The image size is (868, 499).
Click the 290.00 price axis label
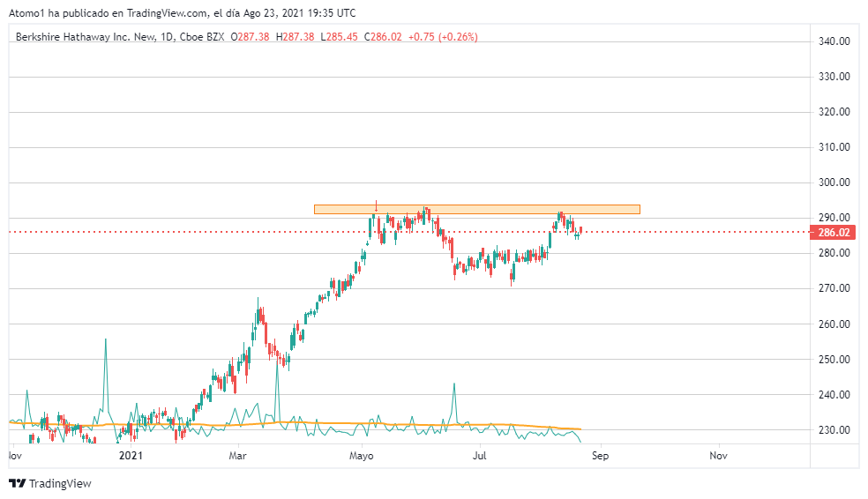834,218
